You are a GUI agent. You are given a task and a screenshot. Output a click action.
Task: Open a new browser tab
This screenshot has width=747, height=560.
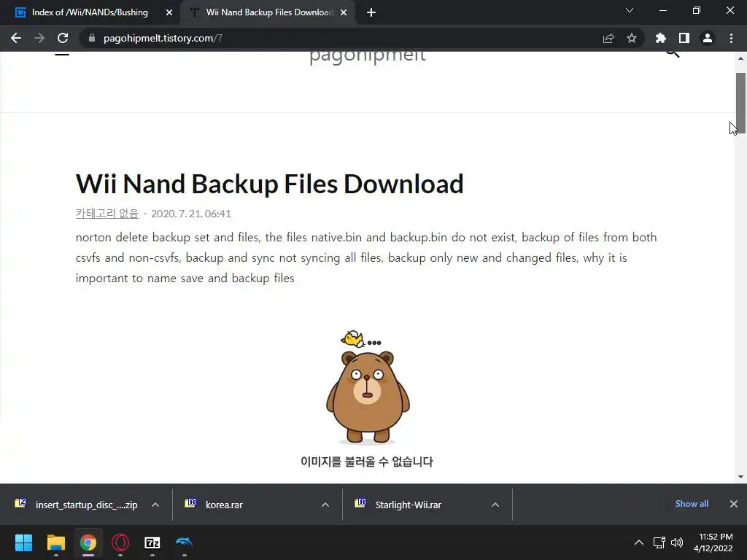pos(371,12)
